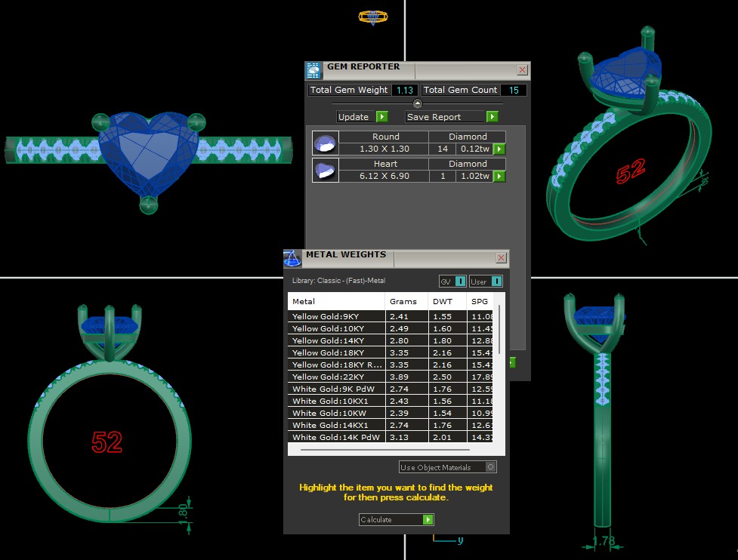
Task: Sort by the Grams column header
Action: [x=403, y=302]
